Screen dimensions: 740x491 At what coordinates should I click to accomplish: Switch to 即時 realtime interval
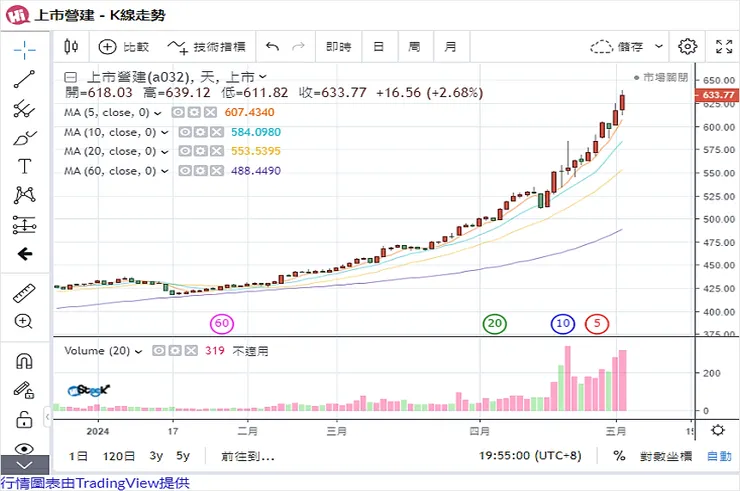(x=338, y=47)
